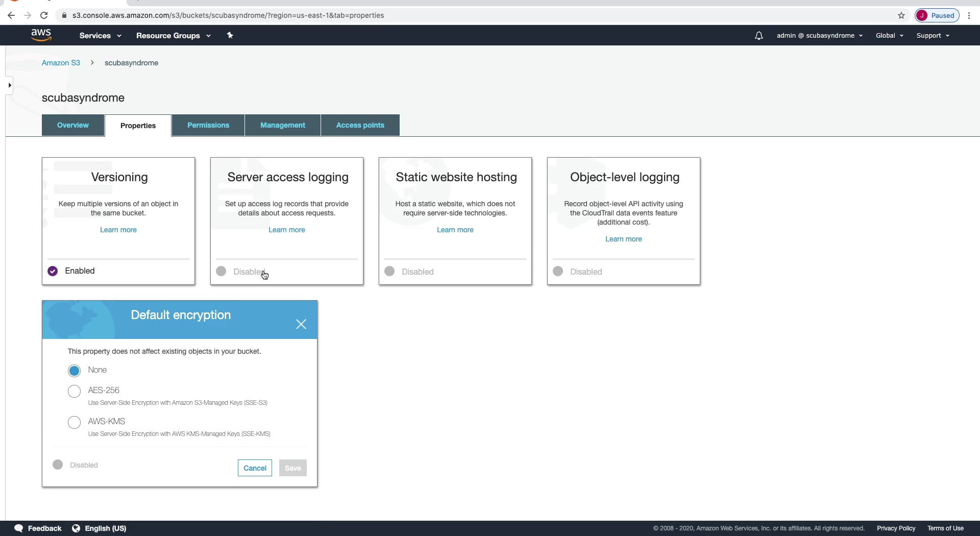Open the Support dropdown menu
This screenshot has height=536, width=980.
[x=933, y=36]
